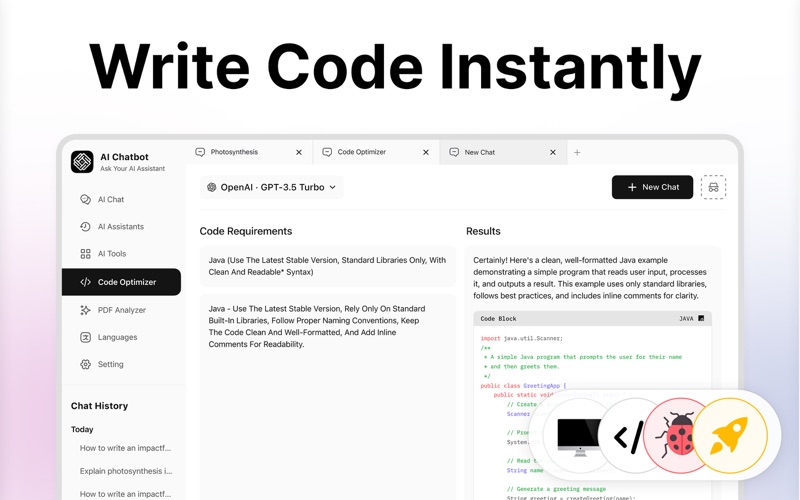Close the Code Optimizer tab

426,152
